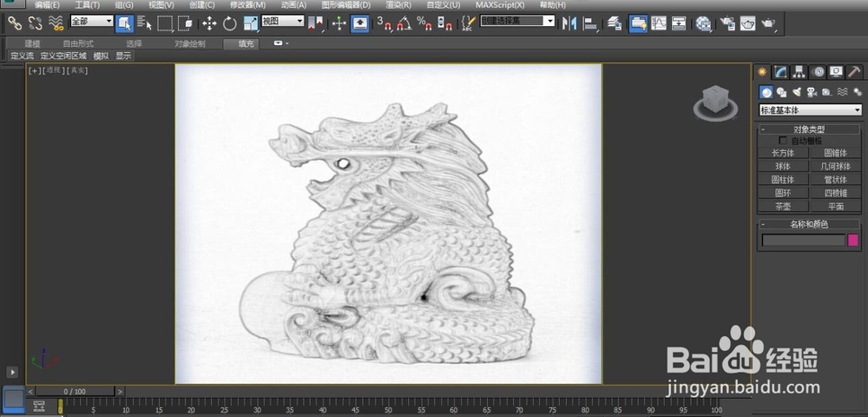Viewport: 868px width, 417px height.
Task: Open the Select by Name list icon
Action: (144, 23)
